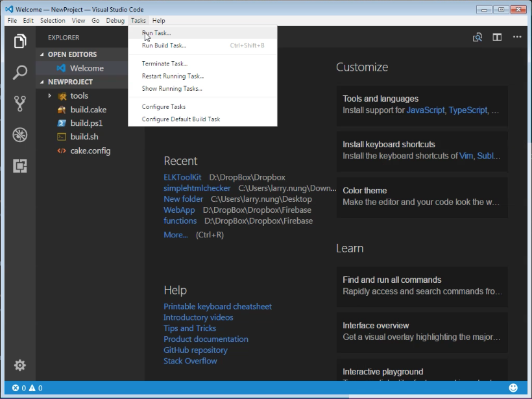Viewport: 532px width, 399px height.
Task: Click the cake.config file icon
Action: 62,151
